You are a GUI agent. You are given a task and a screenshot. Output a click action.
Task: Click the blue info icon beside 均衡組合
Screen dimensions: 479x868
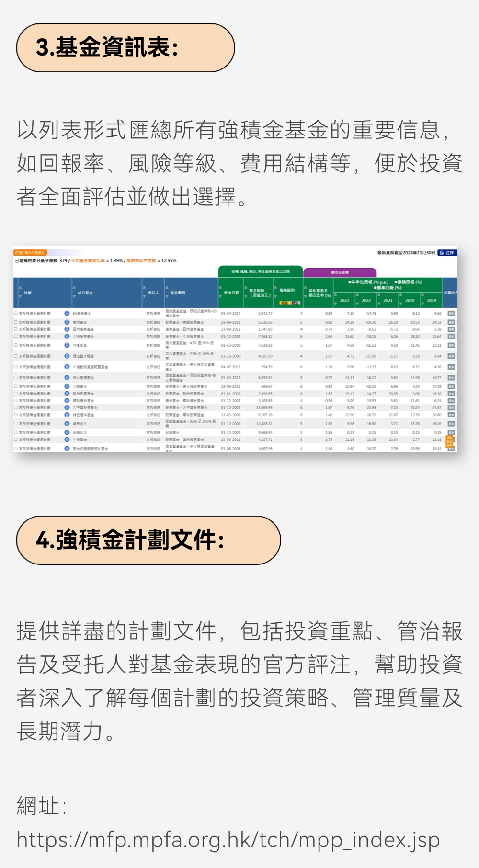pyautogui.click(x=67, y=345)
